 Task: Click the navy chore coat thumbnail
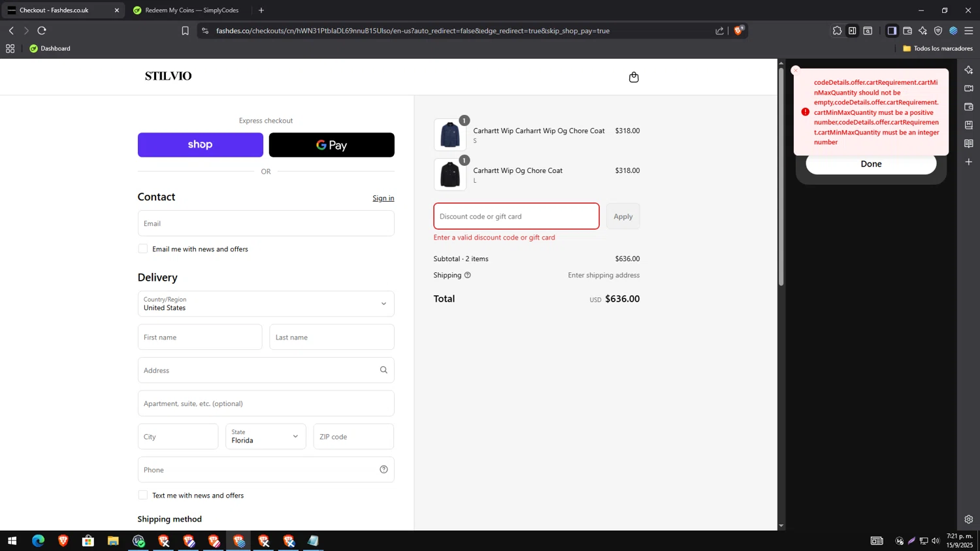(450, 134)
